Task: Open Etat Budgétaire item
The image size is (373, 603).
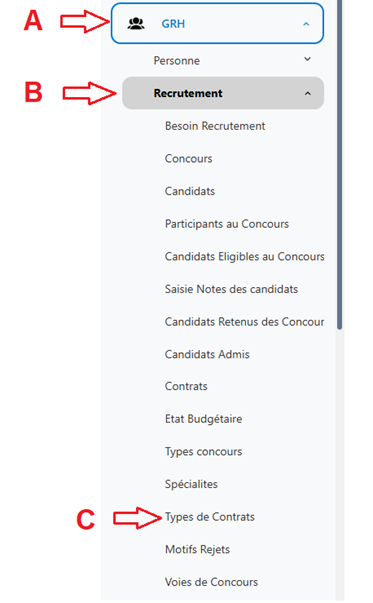Action: point(203,419)
